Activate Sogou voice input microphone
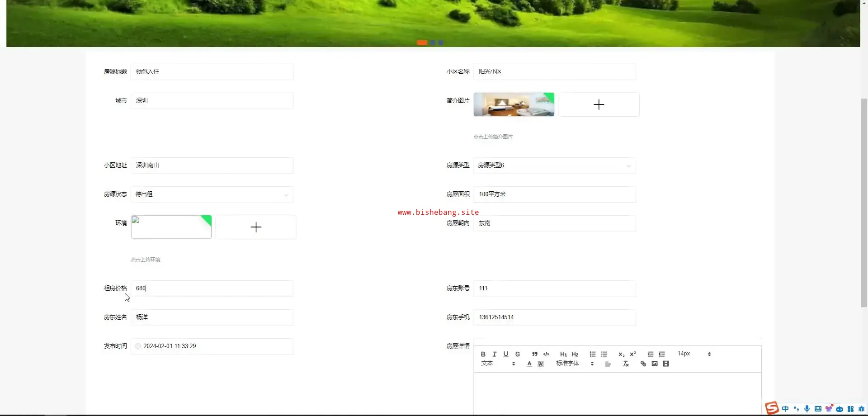 click(x=807, y=409)
